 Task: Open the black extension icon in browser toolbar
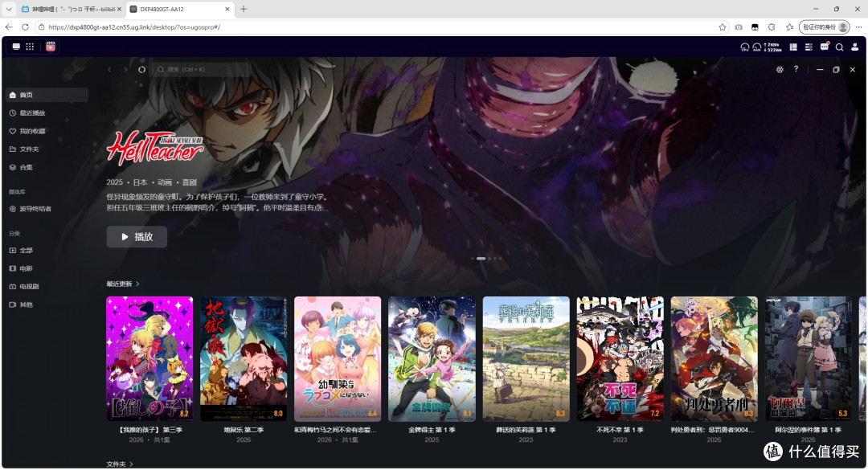[755, 27]
